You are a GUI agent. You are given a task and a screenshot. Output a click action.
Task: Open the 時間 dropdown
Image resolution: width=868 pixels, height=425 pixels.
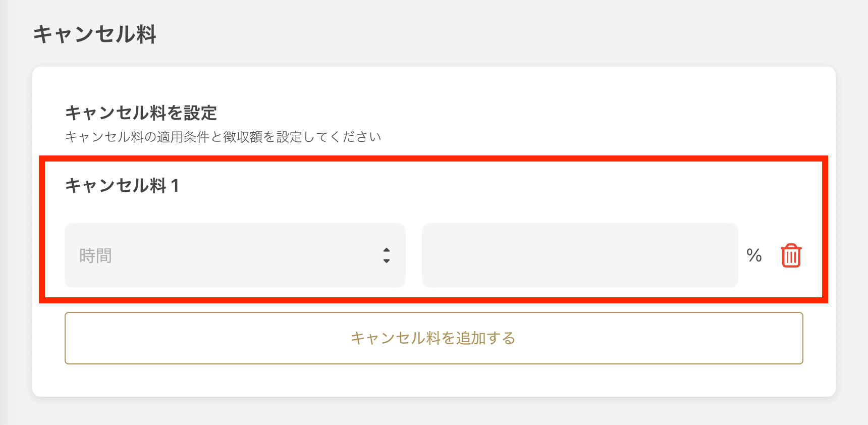click(235, 255)
